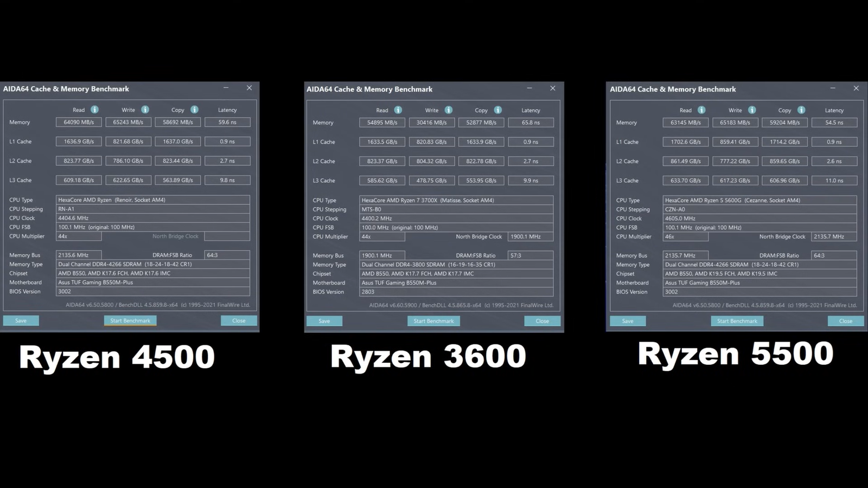Open the Copy info icon in Ryzen 3600 window
This screenshot has height=488, width=868.
click(x=497, y=110)
